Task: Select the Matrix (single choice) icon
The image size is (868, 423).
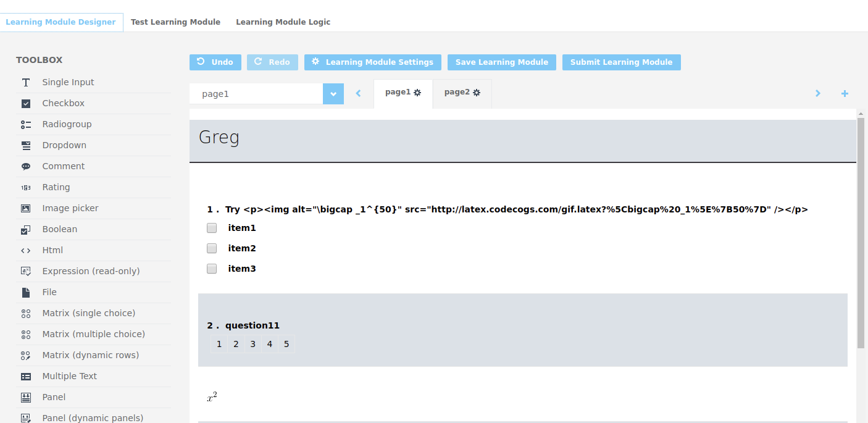Action: (26, 314)
